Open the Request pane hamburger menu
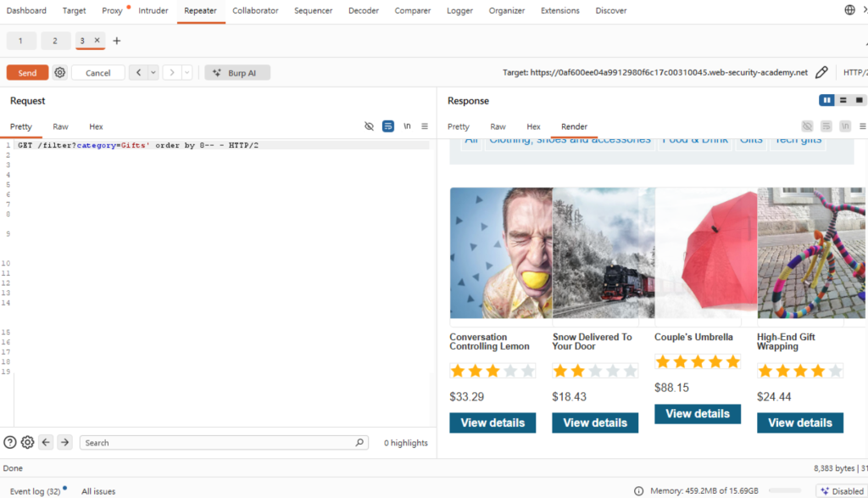 (425, 126)
